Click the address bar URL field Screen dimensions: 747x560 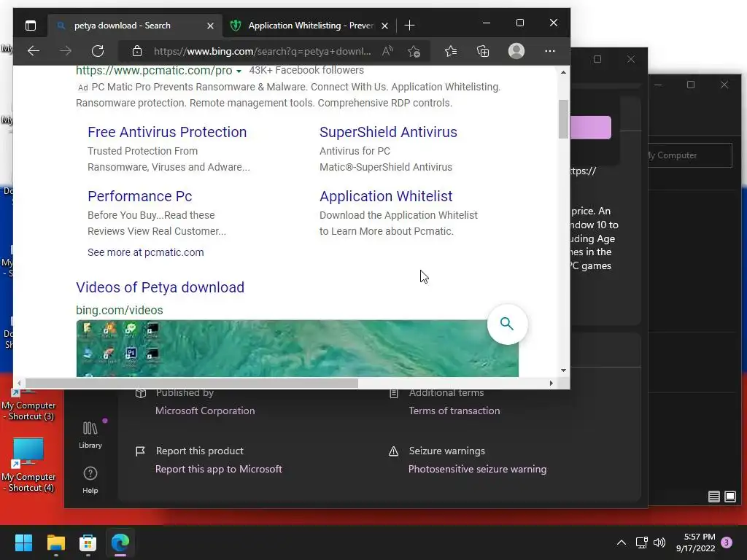pyautogui.click(x=262, y=51)
